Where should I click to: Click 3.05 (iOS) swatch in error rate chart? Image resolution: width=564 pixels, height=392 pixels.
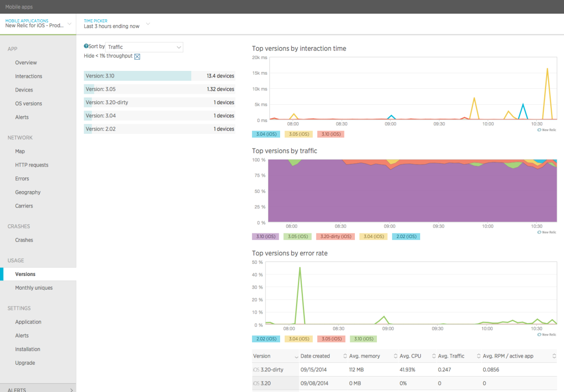[x=331, y=339]
